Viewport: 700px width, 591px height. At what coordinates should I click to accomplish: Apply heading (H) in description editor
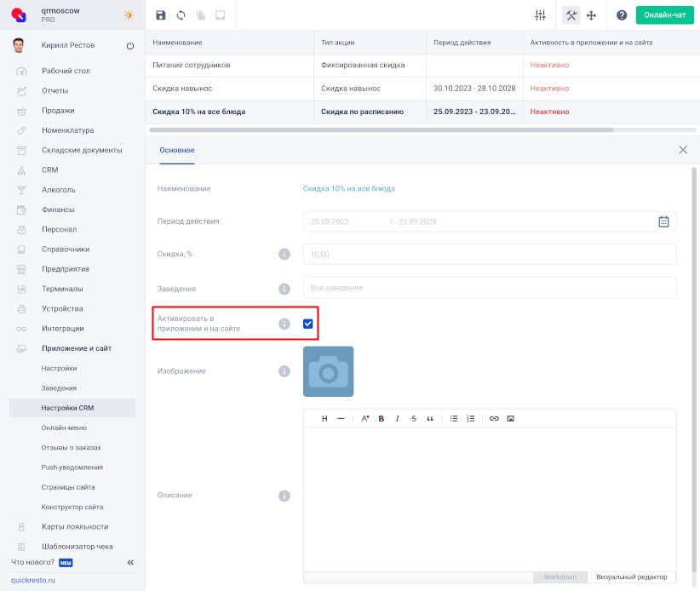pyautogui.click(x=324, y=418)
